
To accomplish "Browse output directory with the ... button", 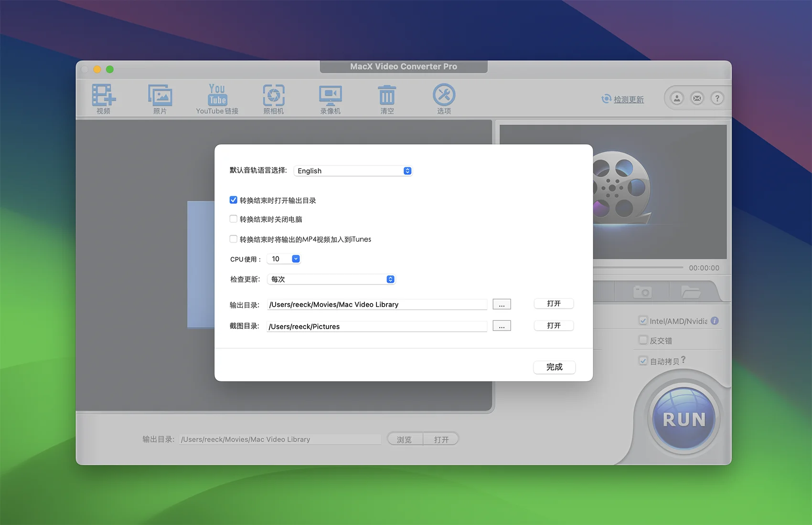I will (x=502, y=304).
